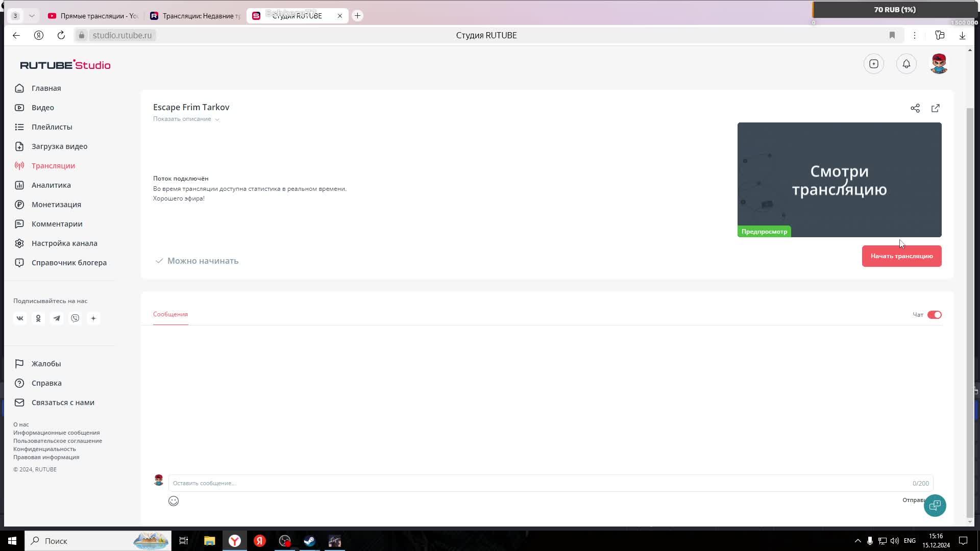
Task: Open О нас footer link
Action: pyautogui.click(x=21, y=424)
